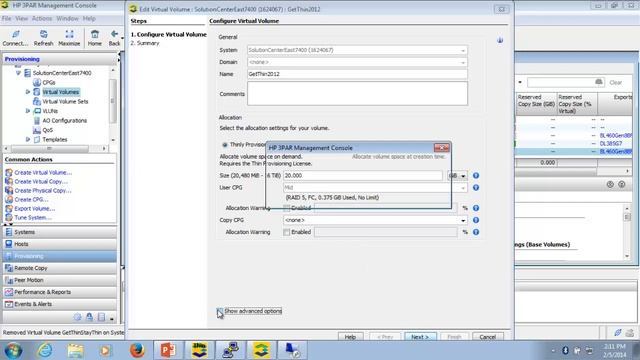
Task: Collapse SolutionCenterEast7400 tree node
Action: 18,73
